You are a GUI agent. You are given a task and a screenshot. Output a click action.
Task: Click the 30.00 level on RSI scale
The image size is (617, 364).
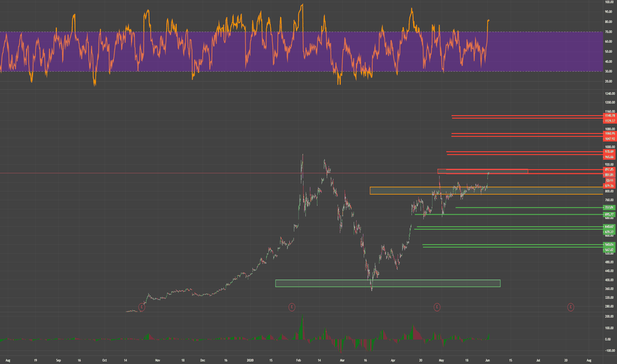coord(608,71)
